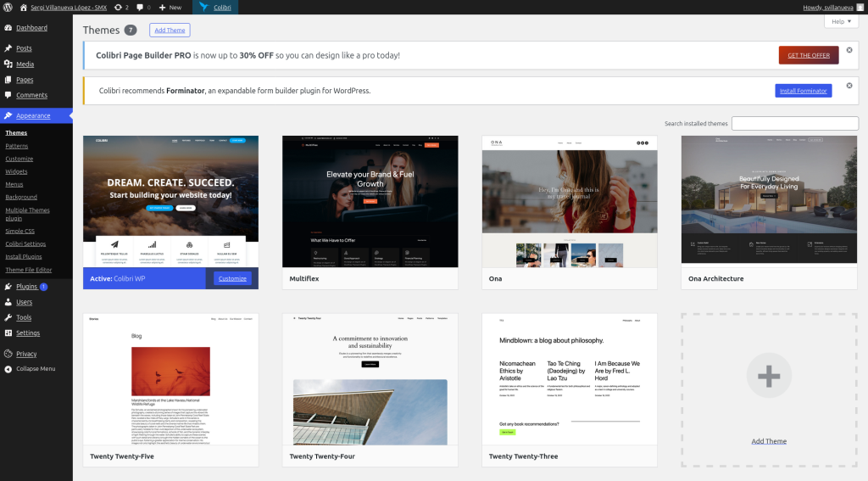Viewport: 868px width, 481px height.
Task: Click the GET THE OFFER button
Action: [808, 55]
